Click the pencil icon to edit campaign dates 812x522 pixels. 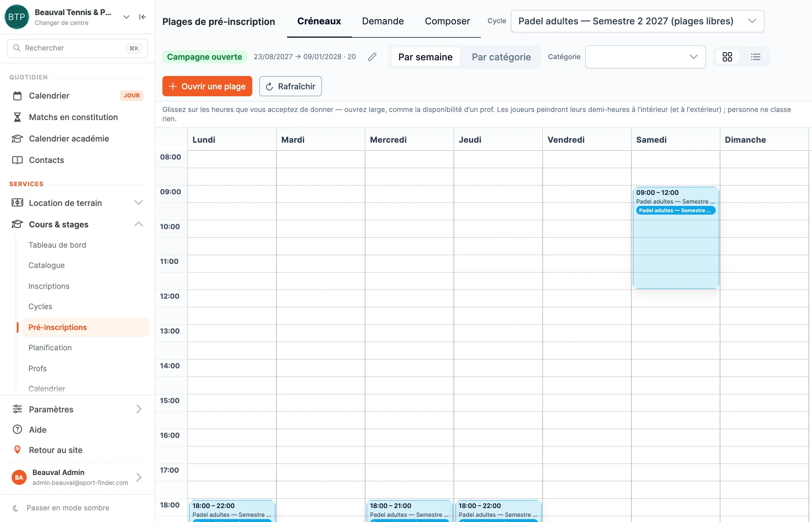pyautogui.click(x=372, y=57)
